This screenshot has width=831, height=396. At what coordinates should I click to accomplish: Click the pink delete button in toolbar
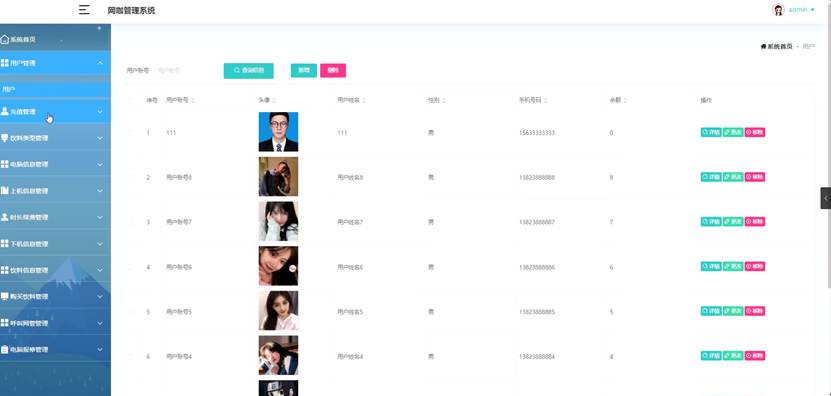(x=333, y=71)
